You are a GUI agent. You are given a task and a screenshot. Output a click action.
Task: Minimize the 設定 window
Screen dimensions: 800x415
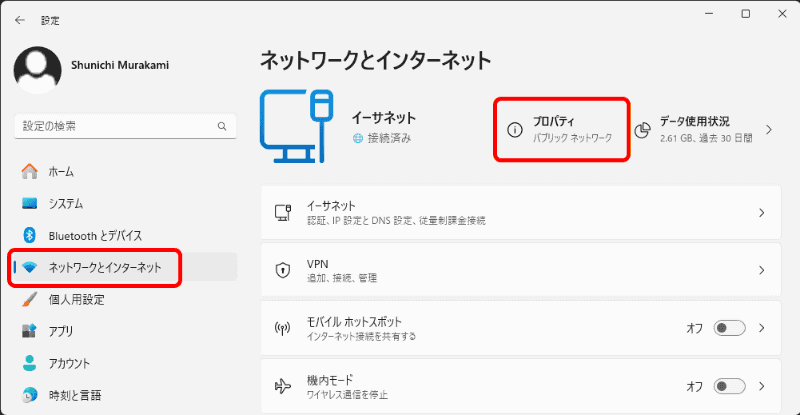[x=709, y=14]
